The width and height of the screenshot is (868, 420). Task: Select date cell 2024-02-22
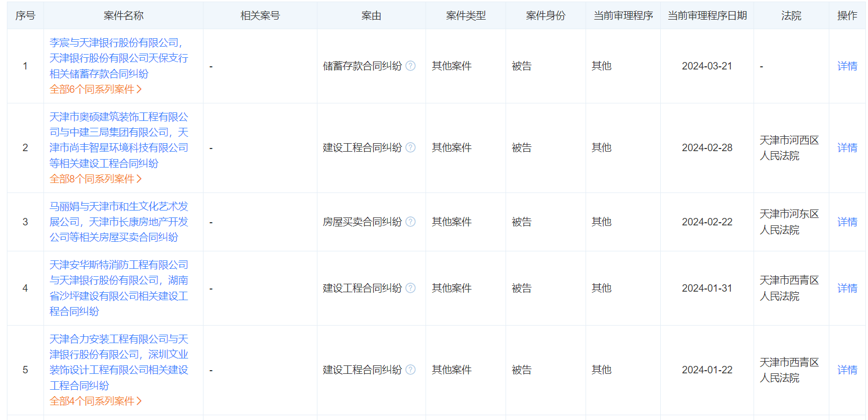[x=707, y=222]
